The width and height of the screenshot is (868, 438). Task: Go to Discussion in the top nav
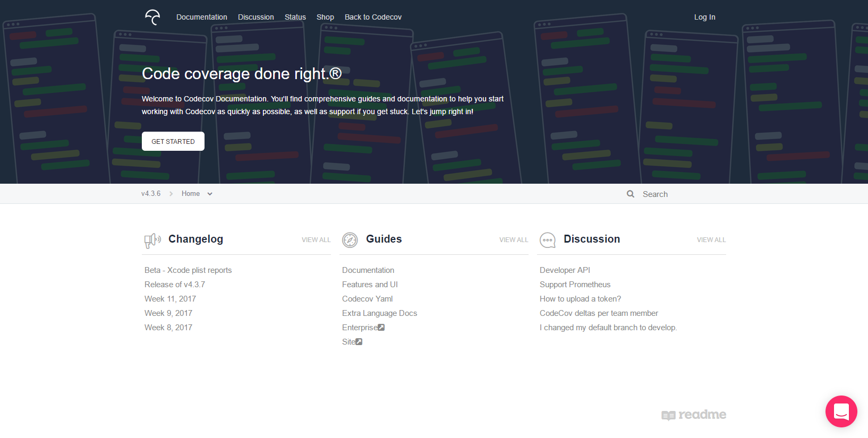tap(256, 17)
